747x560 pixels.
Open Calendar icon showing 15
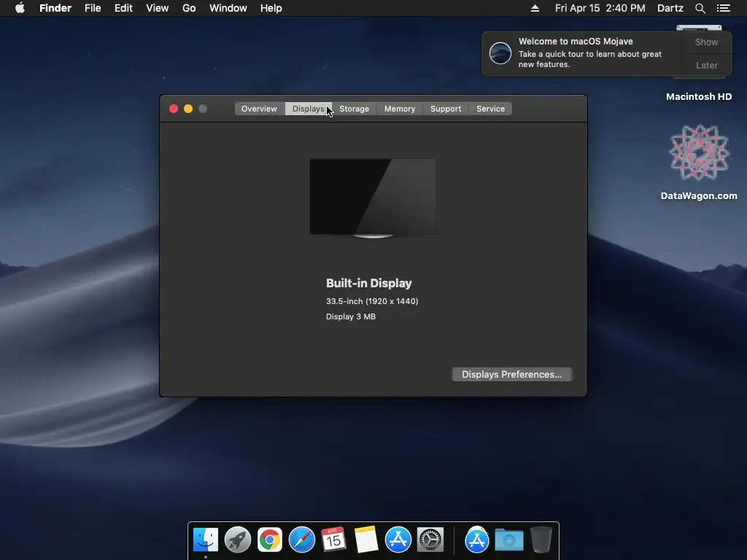click(x=333, y=540)
